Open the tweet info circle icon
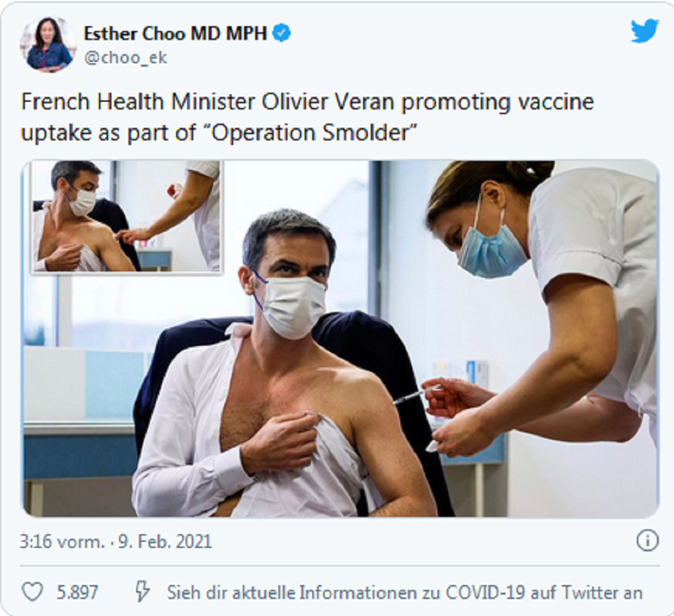 point(647,540)
